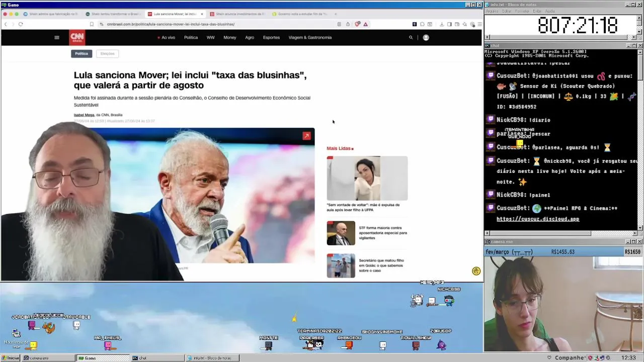Close the Lula sanciona Mover tab

coord(202,14)
